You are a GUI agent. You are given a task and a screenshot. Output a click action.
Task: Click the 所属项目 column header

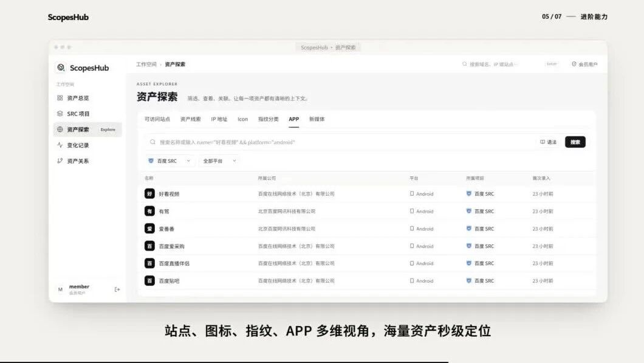pos(474,178)
